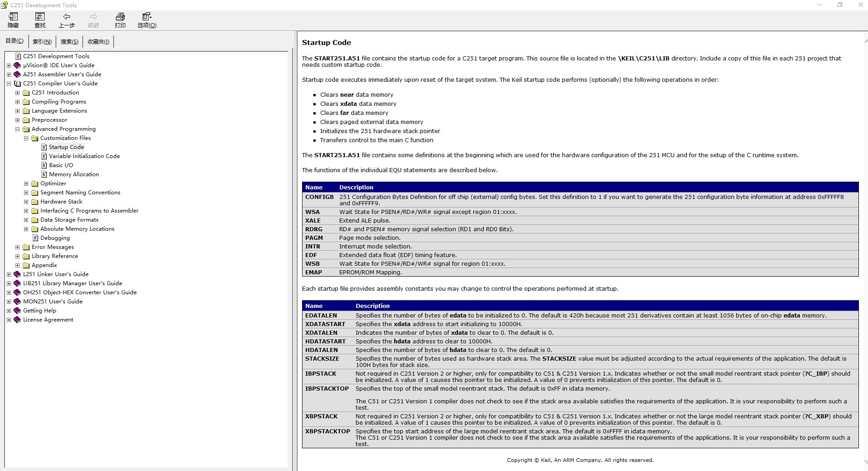Screen dimensions: 868x471
Task: Click the STACKSIZE row name
Action: [322, 358]
